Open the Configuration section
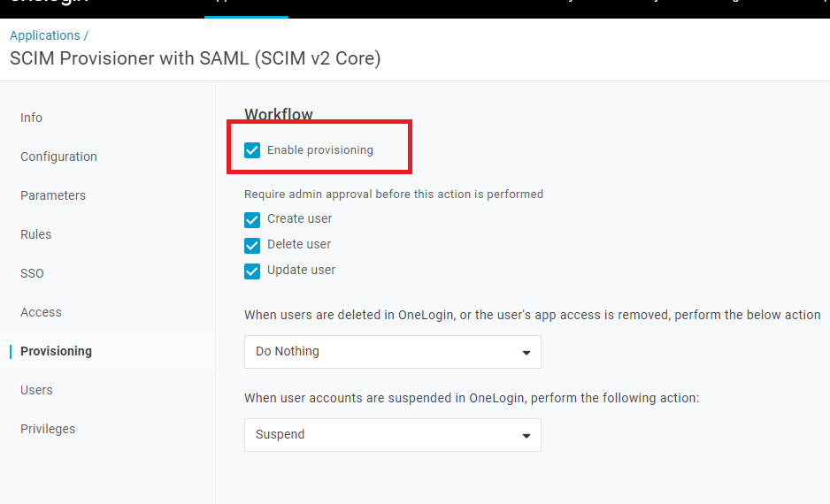Image resolution: width=830 pixels, height=504 pixels. [x=58, y=157]
